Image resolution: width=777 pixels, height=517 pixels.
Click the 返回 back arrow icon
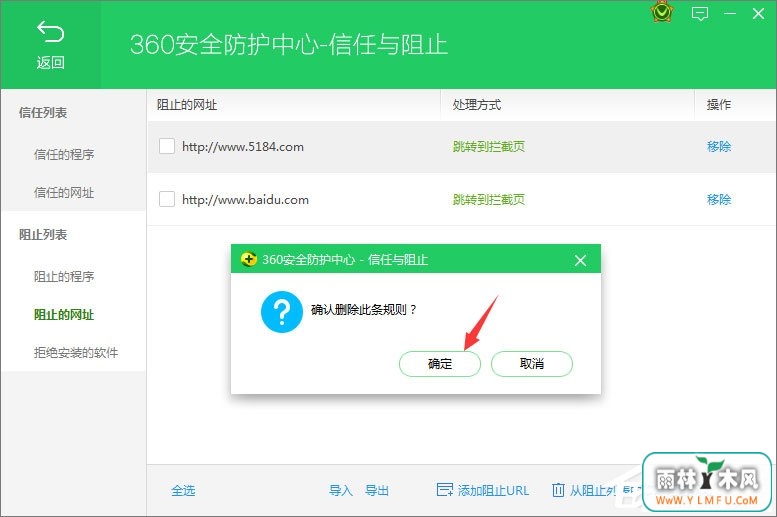coord(50,31)
